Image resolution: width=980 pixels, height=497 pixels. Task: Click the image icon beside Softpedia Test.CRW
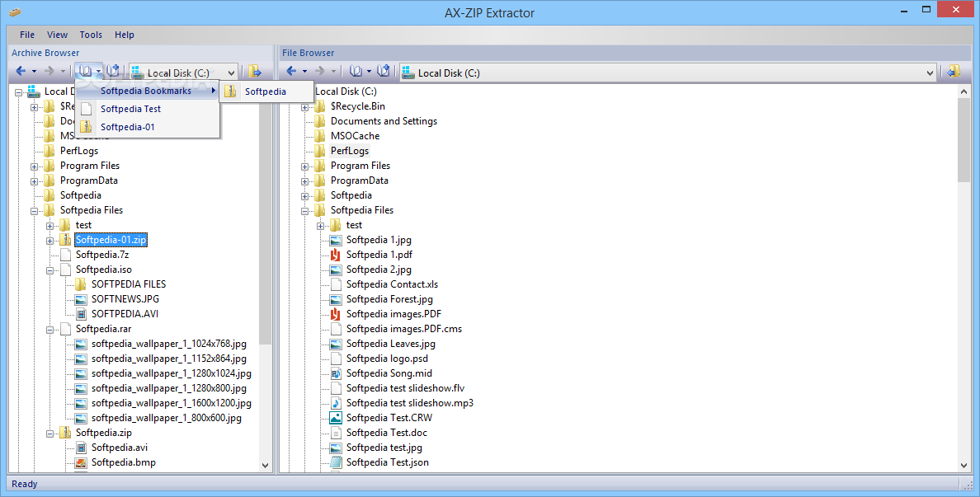coord(336,418)
